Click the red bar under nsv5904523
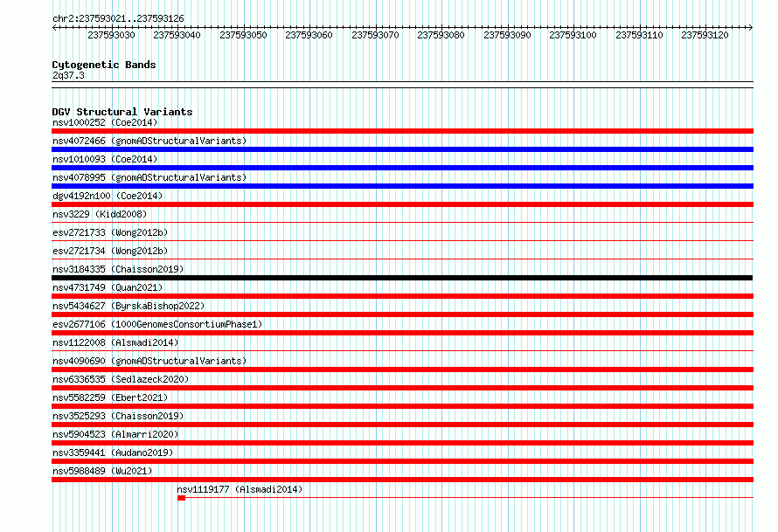The height and width of the screenshot is (532, 778). (402, 443)
